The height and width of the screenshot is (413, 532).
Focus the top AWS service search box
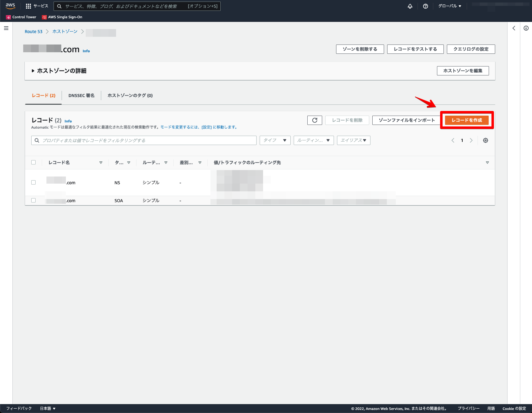click(137, 6)
